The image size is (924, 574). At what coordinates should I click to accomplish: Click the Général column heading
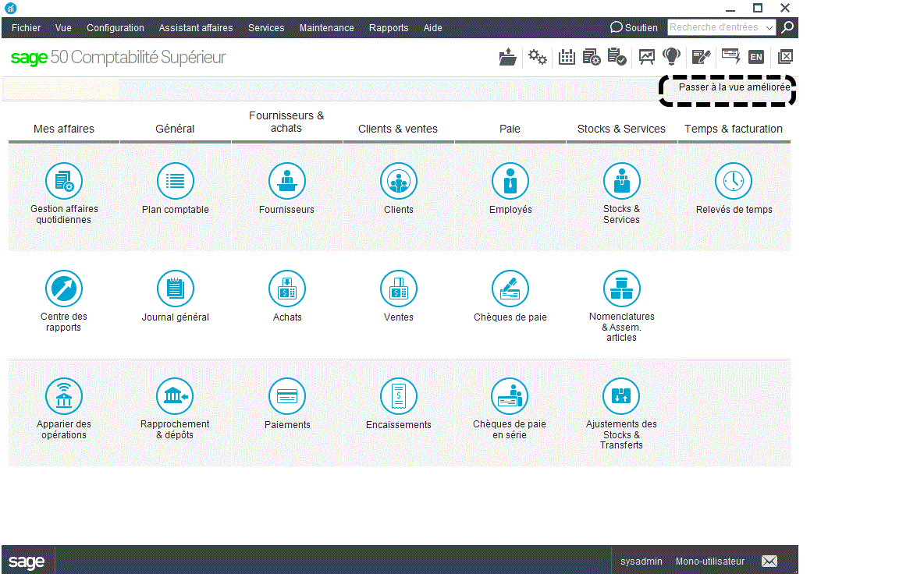click(175, 129)
